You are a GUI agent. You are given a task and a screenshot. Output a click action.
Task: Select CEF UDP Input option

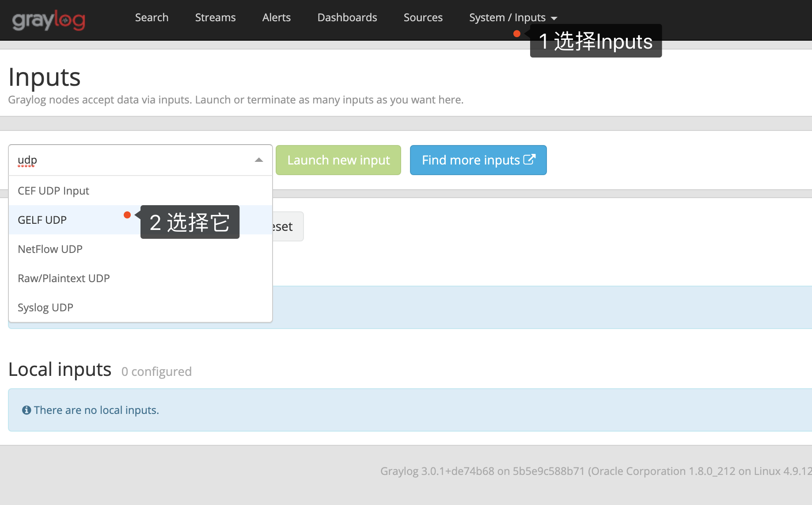pos(140,191)
